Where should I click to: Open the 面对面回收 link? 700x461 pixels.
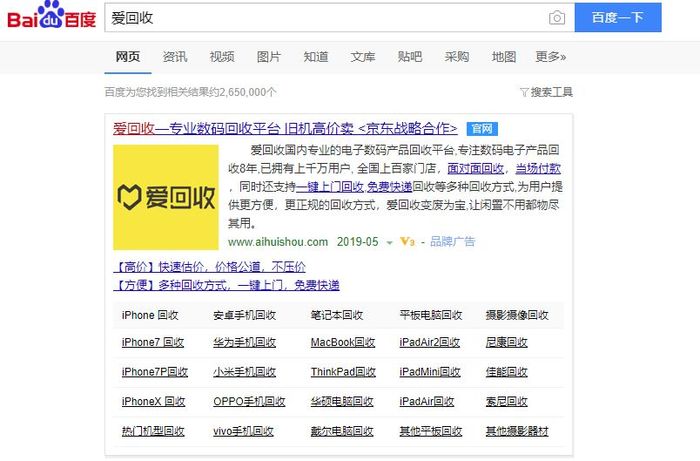[475, 168]
